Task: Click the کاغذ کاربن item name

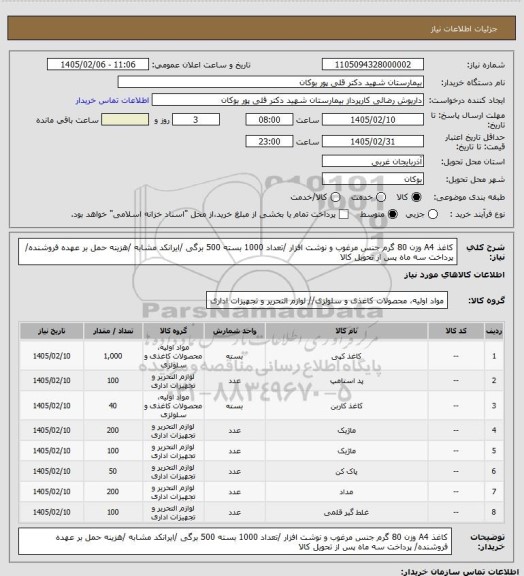Action: (346, 406)
